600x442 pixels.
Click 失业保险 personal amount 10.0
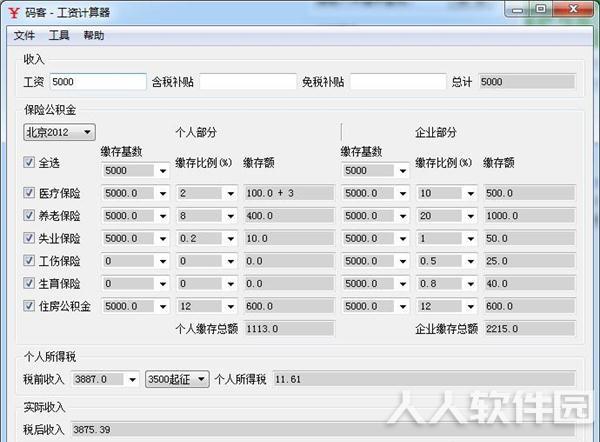(x=289, y=238)
